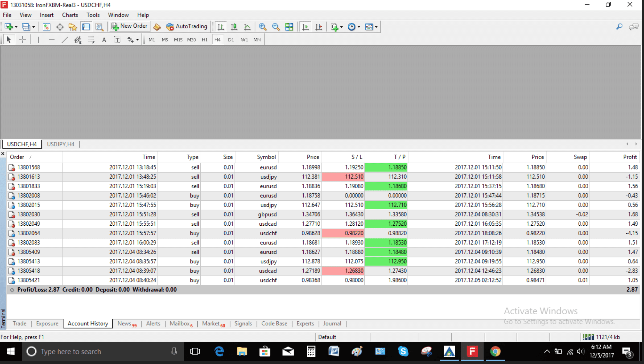Toggle the Auto Scroll chart icon
This screenshot has width=644, height=364.
(305, 27)
